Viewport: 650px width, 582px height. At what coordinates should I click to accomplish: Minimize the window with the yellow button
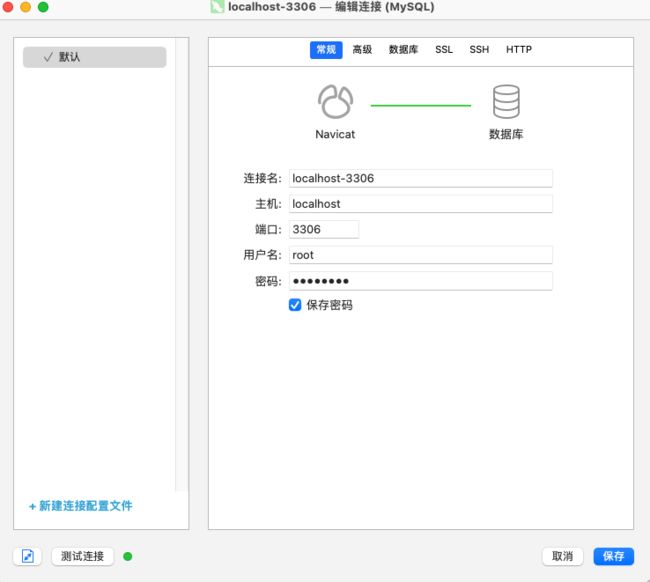point(26,7)
